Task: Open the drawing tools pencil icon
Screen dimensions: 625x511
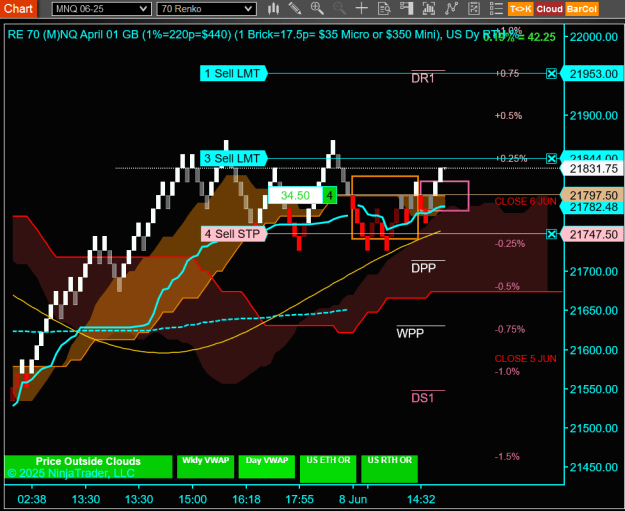Action: click(x=295, y=9)
